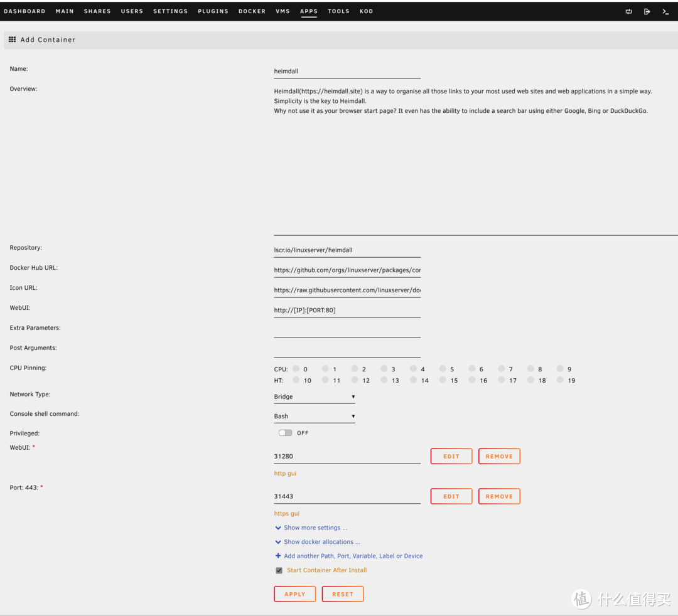This screenshot has width=678, height=616.
Task: Click chevron icon beside Show docker allocations
Action: (278, 542)
